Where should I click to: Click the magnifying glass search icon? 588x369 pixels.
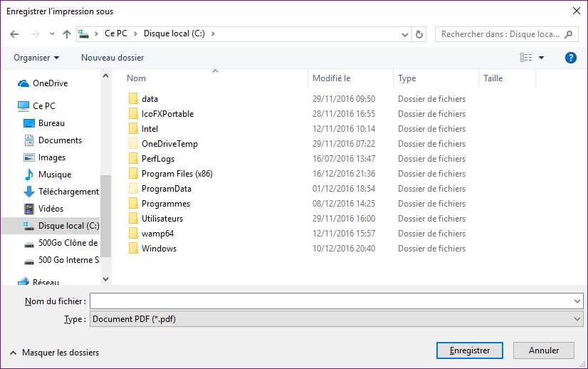[569, 34]
